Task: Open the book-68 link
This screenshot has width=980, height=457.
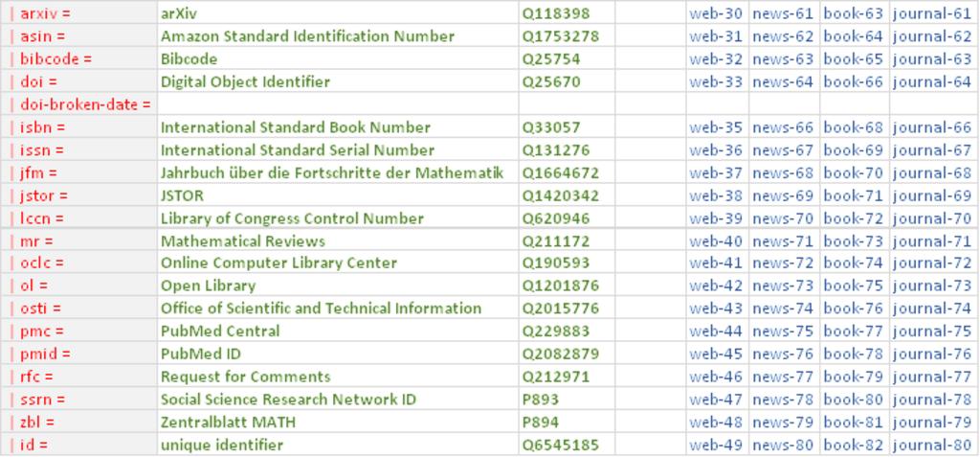Action: tap(853, 127)
